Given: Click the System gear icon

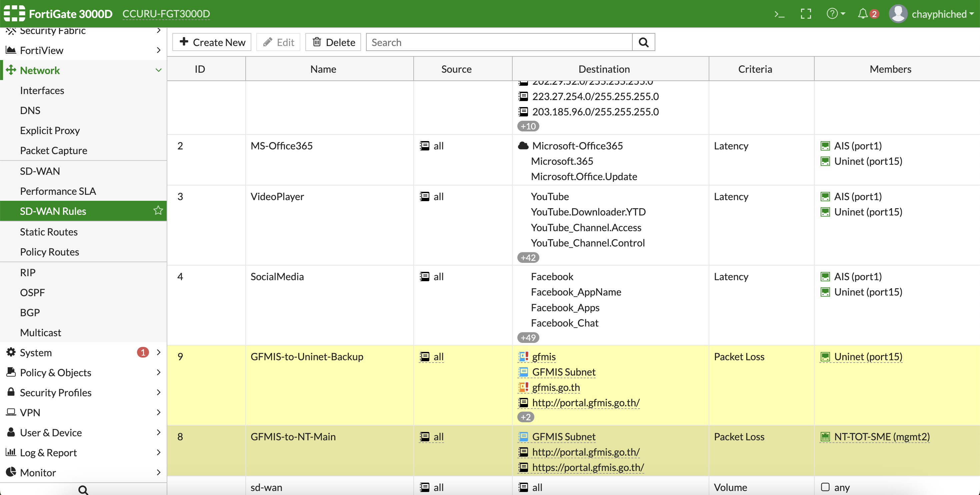Looking at the screenshot, I should (x=11, y=352).
